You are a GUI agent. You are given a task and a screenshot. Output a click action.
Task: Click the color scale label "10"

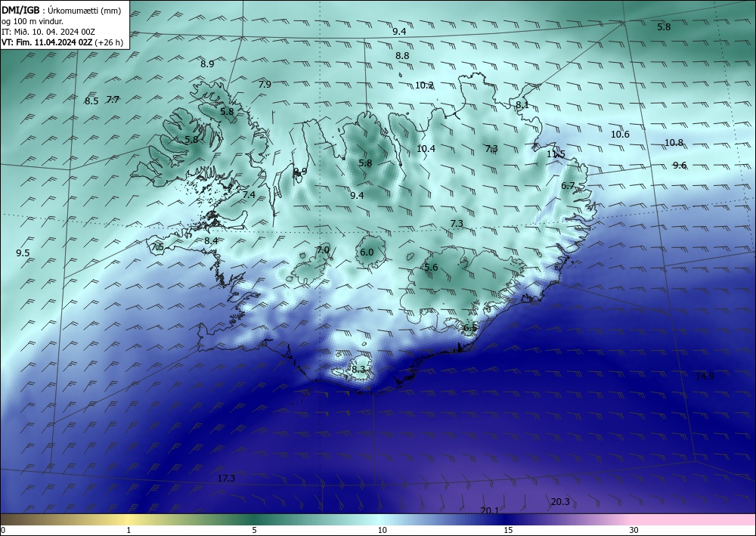click(x=382, y=530)
